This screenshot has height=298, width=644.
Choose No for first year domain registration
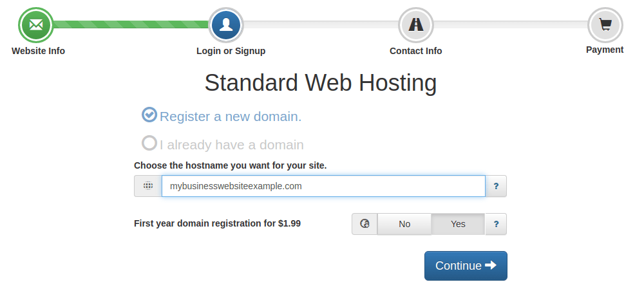tap(404, 224)
